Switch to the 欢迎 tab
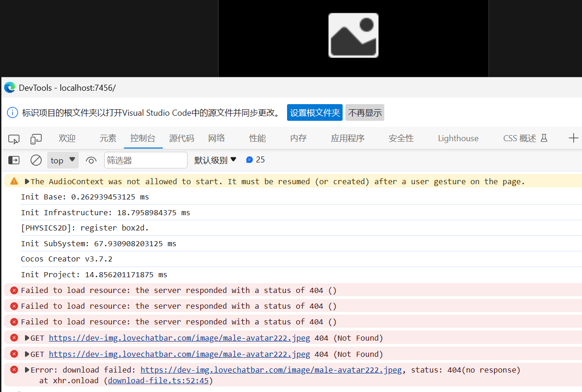582x392 pixels. click(x=67, y=138)
